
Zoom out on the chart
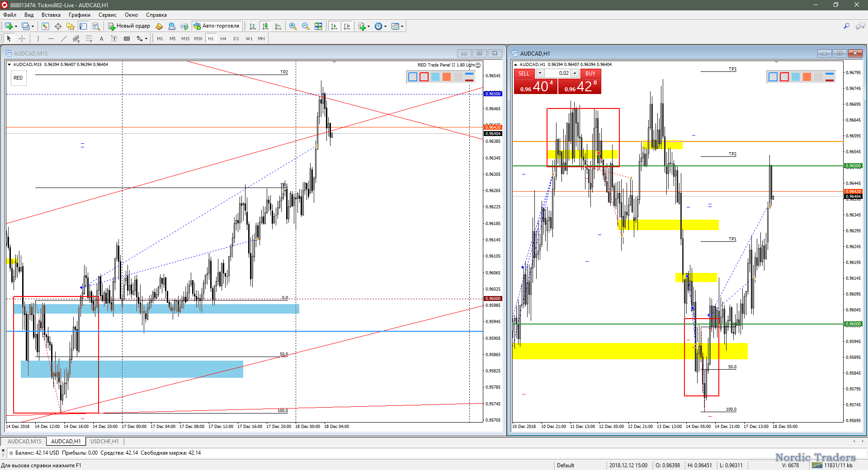click(306, 26)
